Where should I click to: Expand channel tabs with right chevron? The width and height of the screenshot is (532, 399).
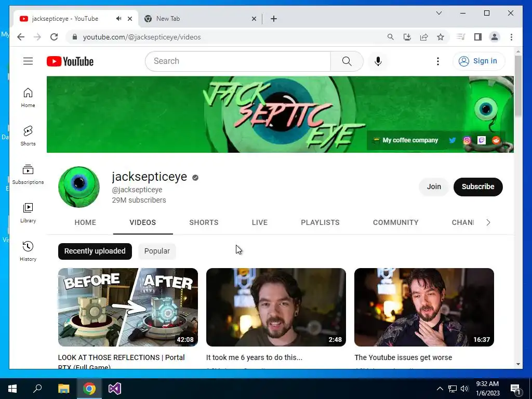tap(488, 222)
